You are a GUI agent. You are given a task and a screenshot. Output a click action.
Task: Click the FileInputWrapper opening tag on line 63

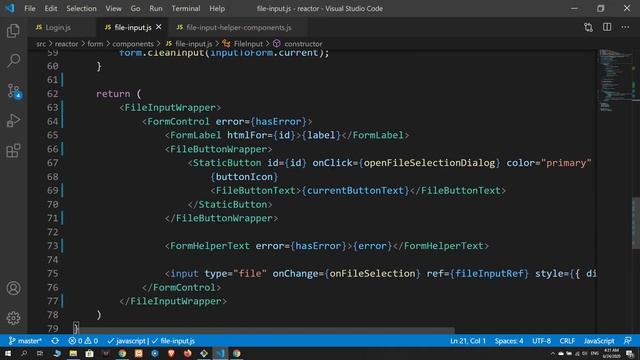pyautogui.click(x=170, y=108)
